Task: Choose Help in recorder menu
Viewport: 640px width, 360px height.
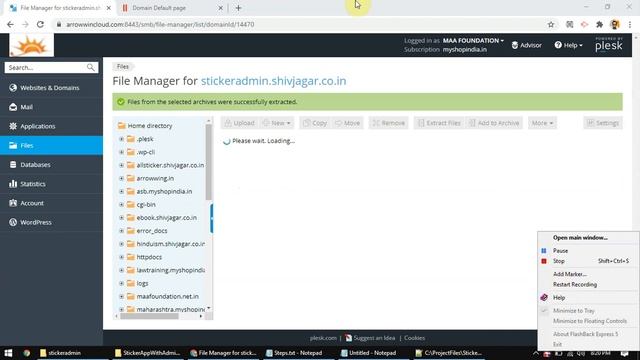Action: (588, 298)
